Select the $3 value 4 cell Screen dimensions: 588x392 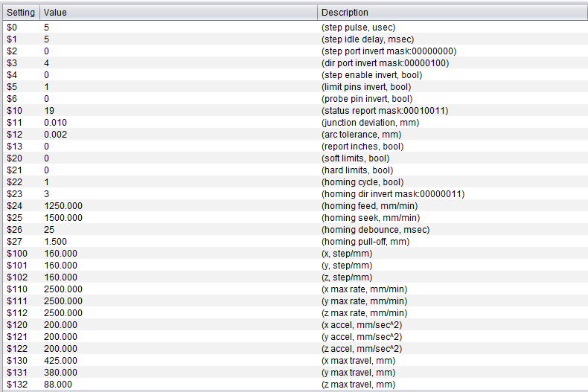(46, 63)
